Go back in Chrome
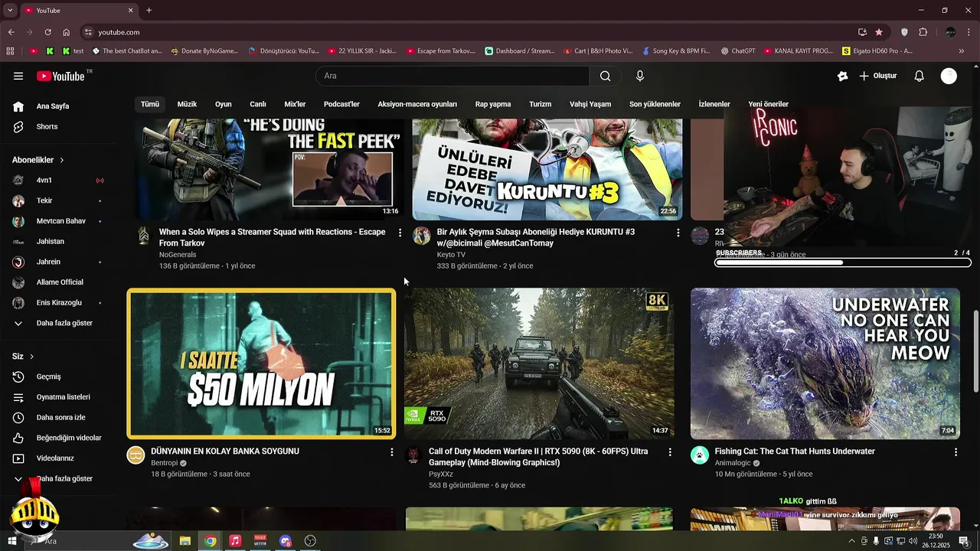 (11, 32)
